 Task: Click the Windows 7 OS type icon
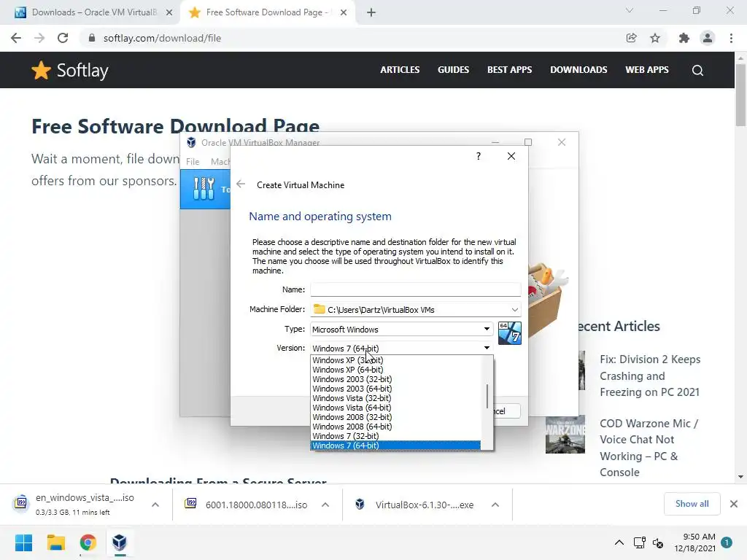pyautogui.click(x=510, y=332)
